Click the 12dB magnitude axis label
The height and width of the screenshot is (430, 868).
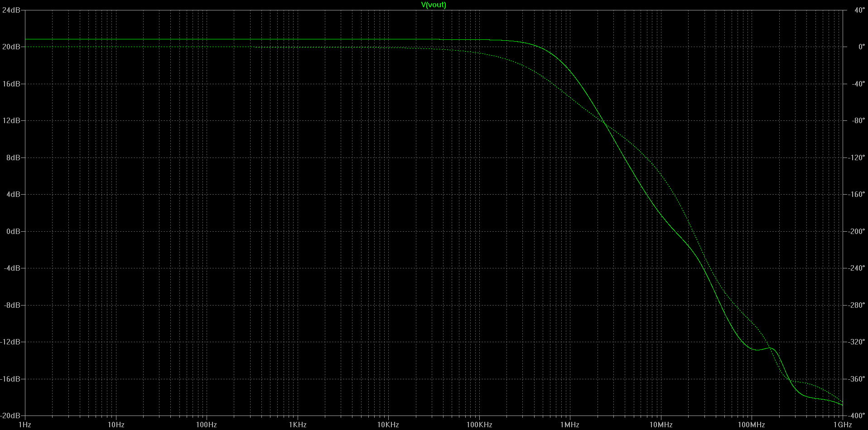(x=11, y=121)
